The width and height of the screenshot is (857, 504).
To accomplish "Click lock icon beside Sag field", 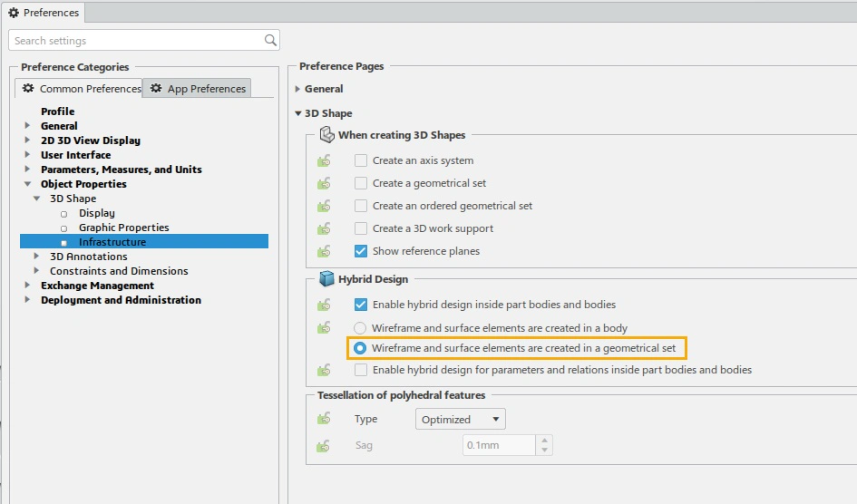I will [x=324, y=445].
